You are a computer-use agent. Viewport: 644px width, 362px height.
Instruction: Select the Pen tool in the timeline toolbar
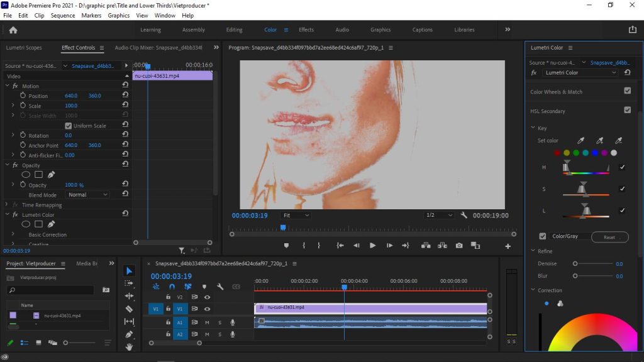click(x=130, y=334)
